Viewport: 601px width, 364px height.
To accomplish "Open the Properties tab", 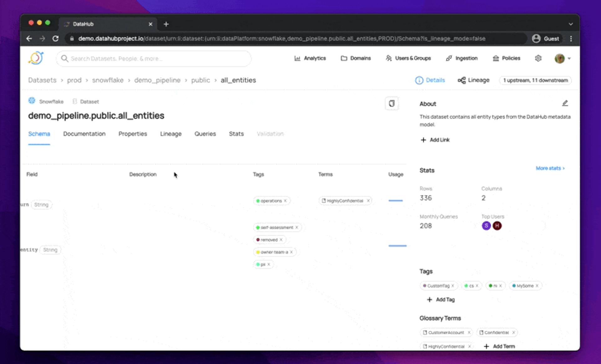I will pos(133,134).
